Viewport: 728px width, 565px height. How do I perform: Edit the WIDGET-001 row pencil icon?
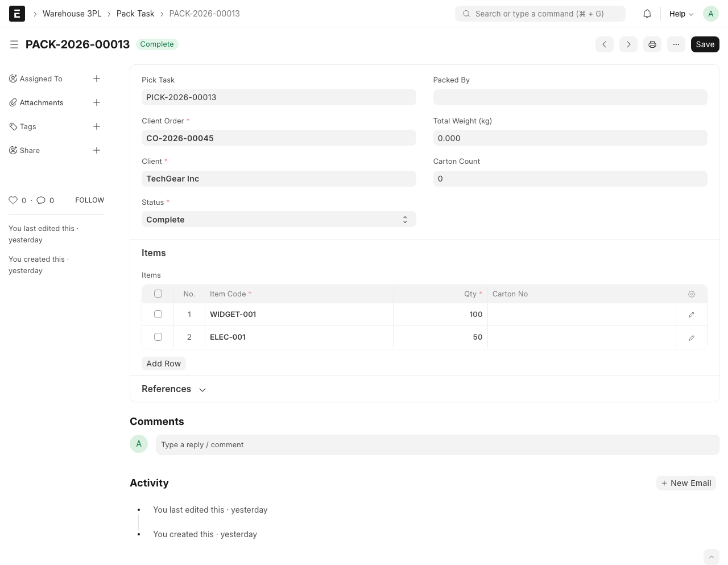pos(691,315)
